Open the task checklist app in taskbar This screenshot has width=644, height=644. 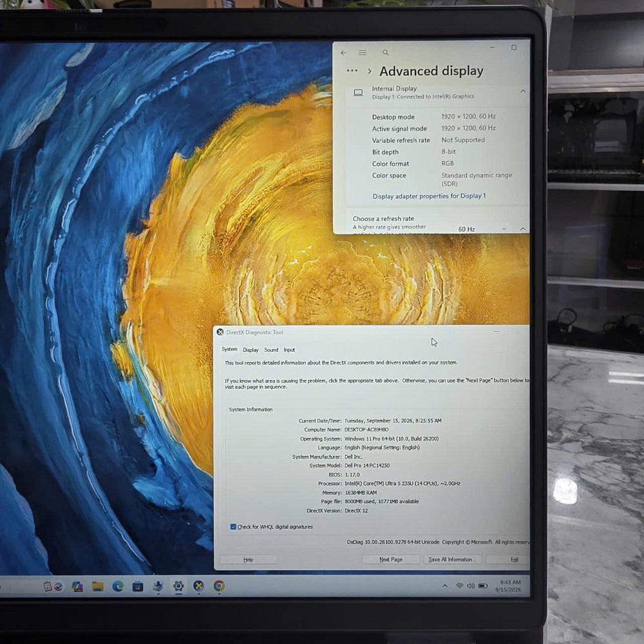point(53,587)
